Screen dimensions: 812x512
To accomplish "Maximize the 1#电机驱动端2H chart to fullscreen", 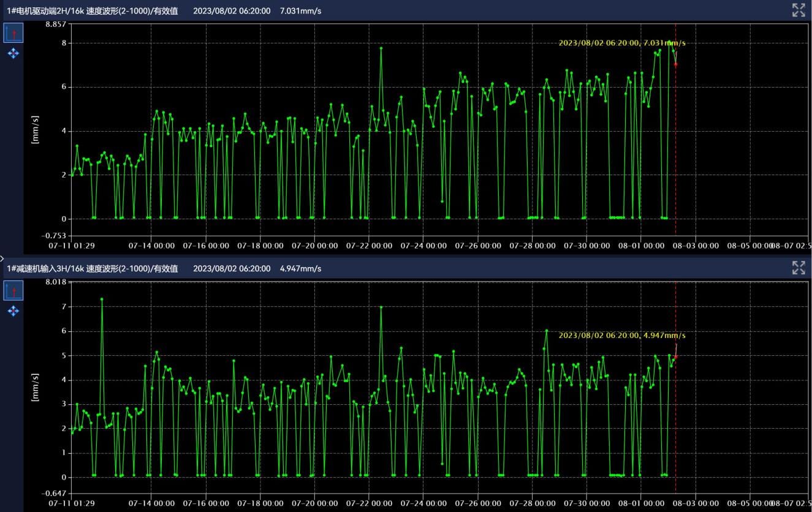I will tap(798, 10).
